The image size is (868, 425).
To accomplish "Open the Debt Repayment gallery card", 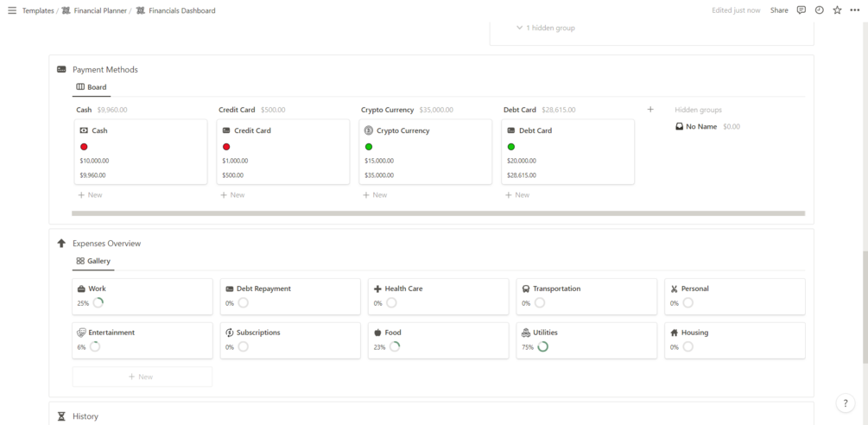I will point(290,296).
